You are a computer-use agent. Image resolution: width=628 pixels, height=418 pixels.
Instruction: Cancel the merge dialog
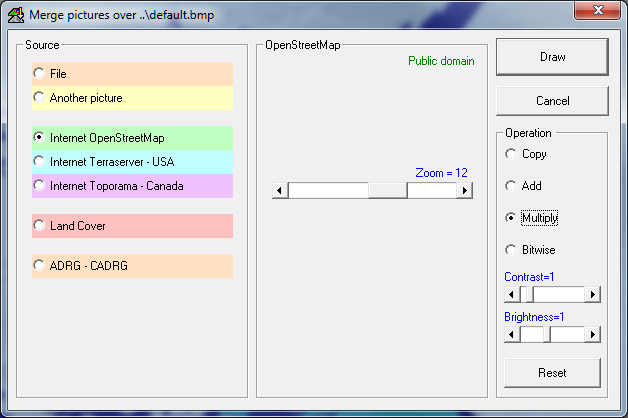[x=552, y=101]
